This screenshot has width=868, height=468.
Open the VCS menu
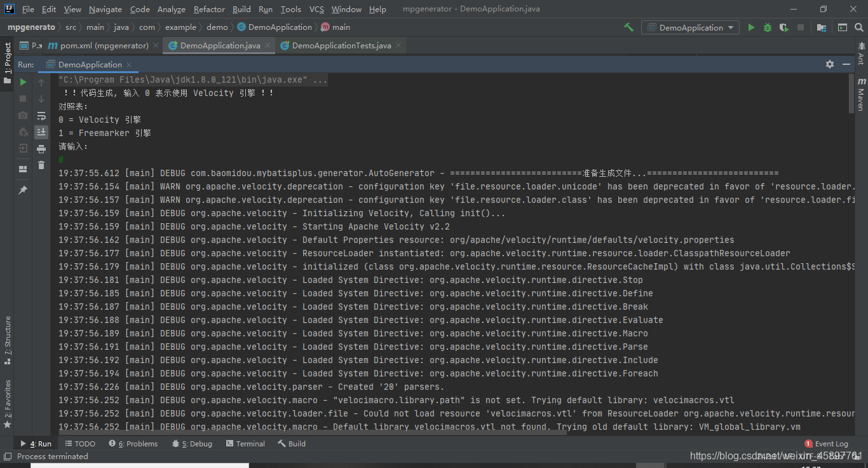[x=316, y=9]
